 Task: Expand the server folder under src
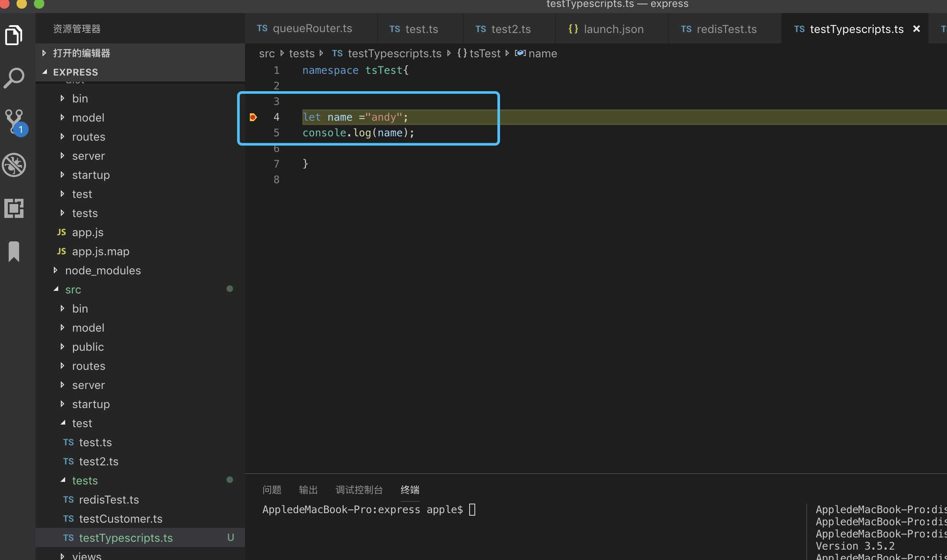coord(140,385)
